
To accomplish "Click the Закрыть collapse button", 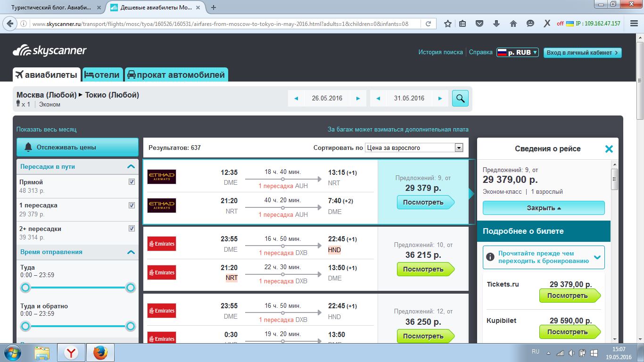I will 544,208.
